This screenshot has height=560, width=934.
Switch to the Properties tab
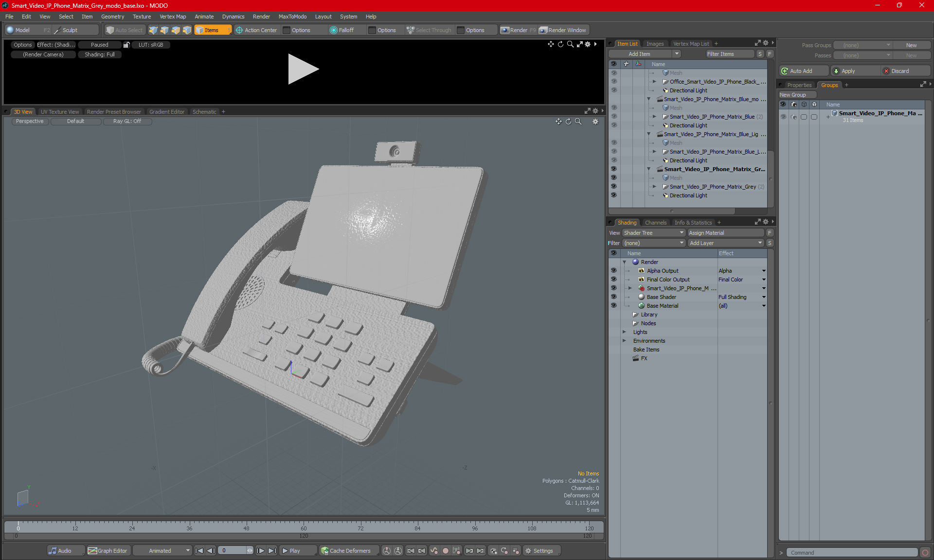tap(799, 85)
